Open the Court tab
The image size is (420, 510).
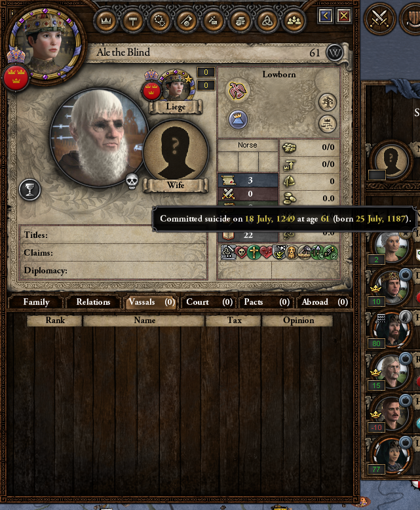coord(209,302)
